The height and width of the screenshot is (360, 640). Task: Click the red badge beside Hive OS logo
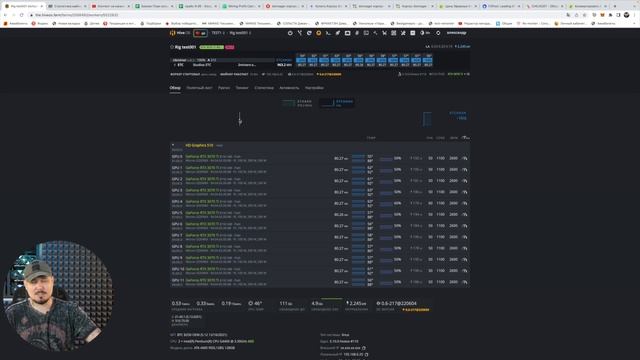[x=200, y=33]
